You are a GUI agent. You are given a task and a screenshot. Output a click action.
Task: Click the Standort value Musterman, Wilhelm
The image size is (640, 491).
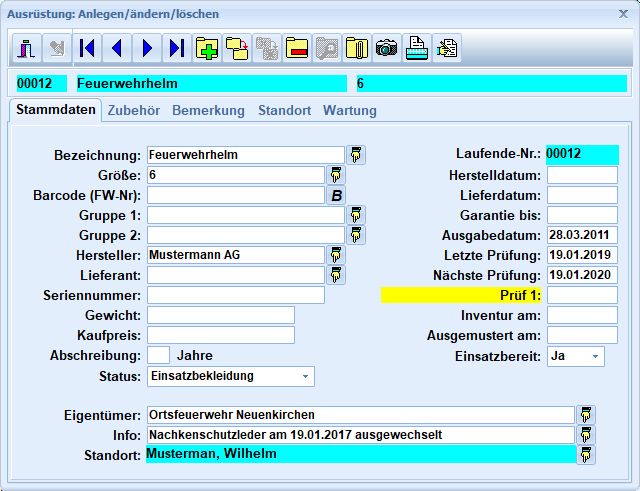pos(361,454)
